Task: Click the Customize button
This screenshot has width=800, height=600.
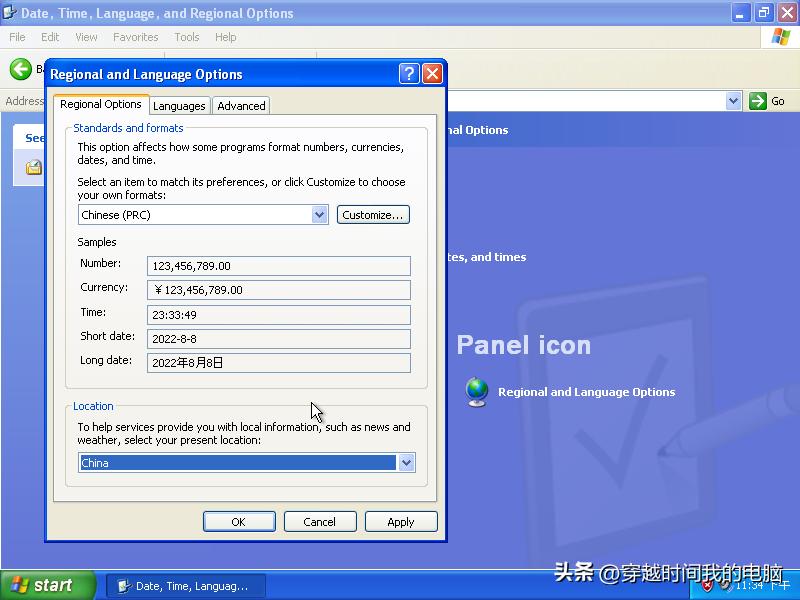Action: tap(373, 214)
